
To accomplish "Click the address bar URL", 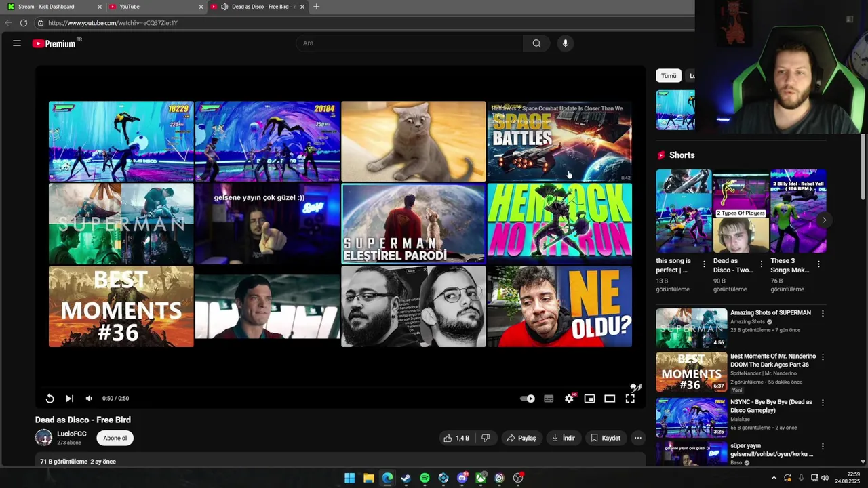I will coord(113,23).
